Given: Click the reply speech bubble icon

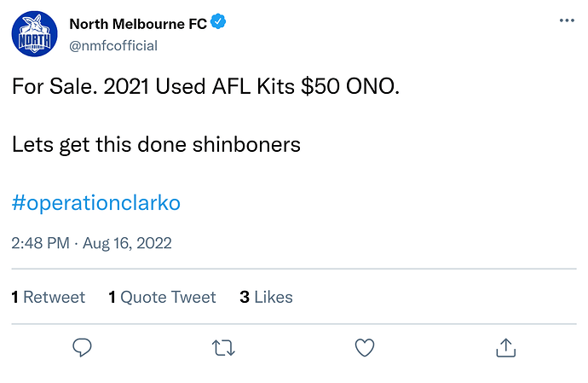Looking at the screenshot, I should (x=82, y=348).
